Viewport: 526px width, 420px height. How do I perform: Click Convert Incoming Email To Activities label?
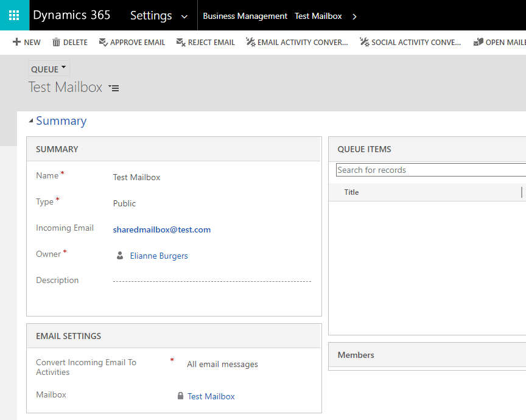[86, 367]
